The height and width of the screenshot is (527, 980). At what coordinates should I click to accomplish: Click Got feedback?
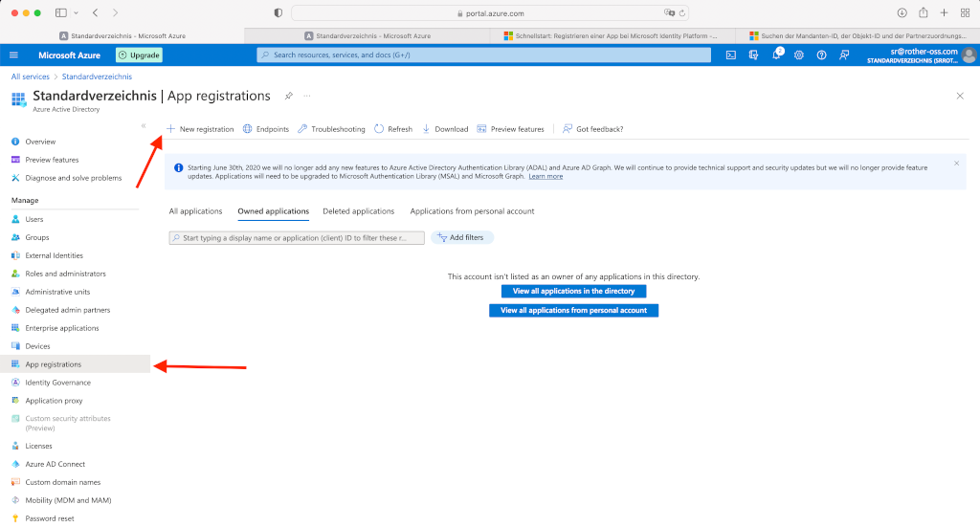(592, 128)
